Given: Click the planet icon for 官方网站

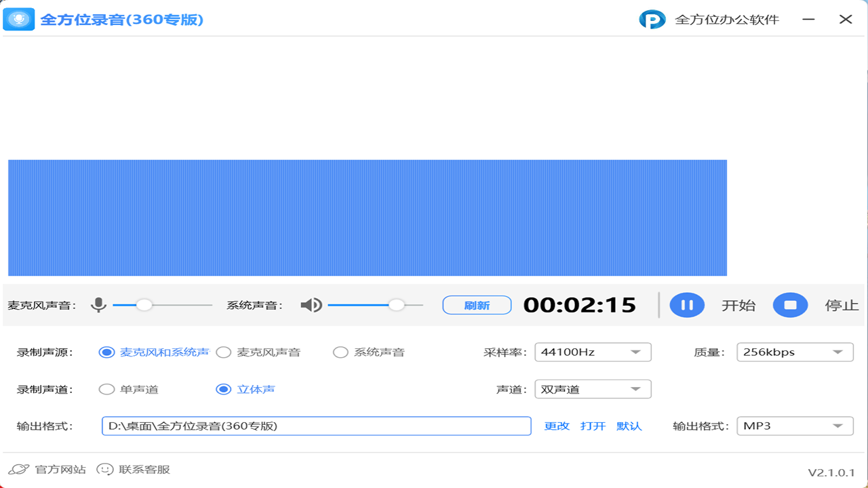Looking at the screenshot, I should pyautogui.click(x=18, y=469).
